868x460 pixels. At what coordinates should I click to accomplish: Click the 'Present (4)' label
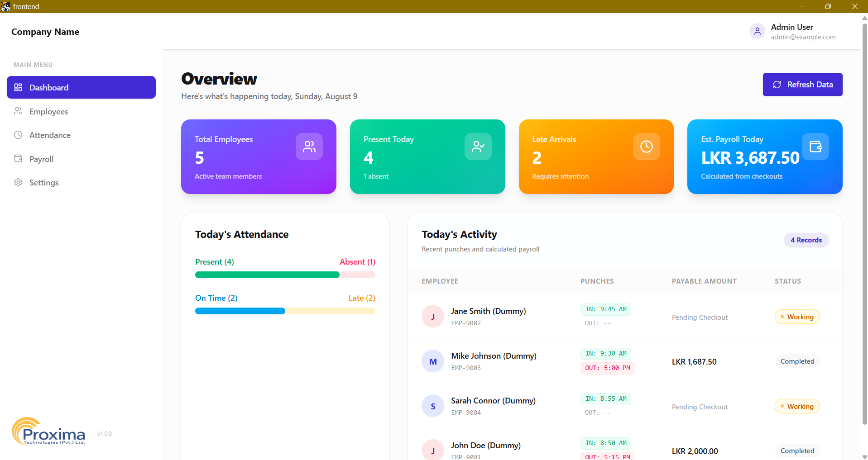pos(215,261)
